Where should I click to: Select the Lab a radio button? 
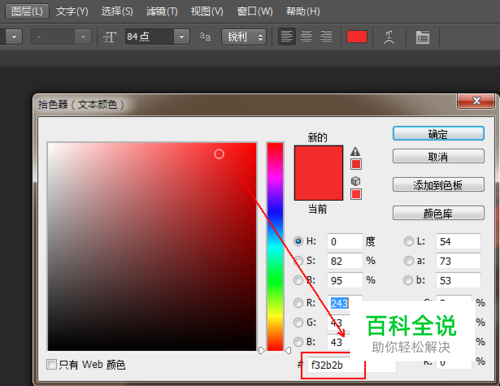(x=409, y=260)
